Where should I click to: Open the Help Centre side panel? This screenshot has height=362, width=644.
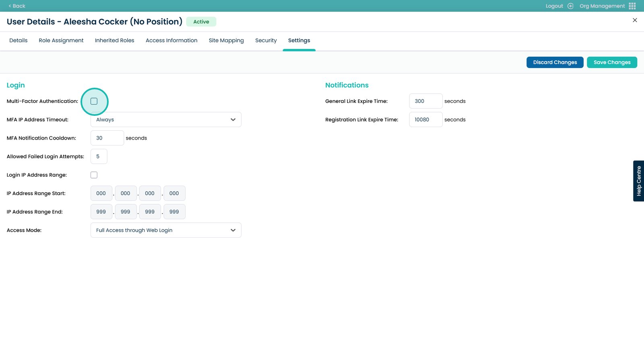point(638,181)
